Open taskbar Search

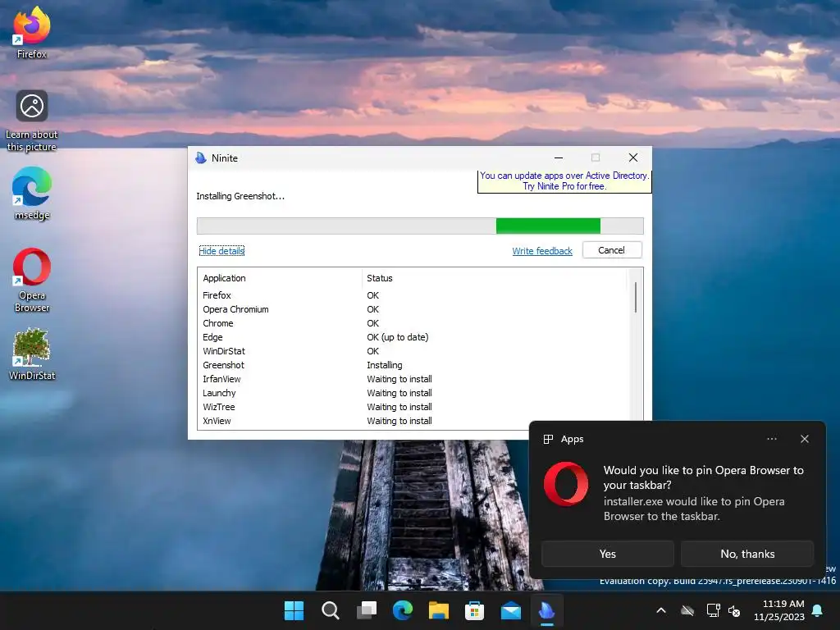330,610
